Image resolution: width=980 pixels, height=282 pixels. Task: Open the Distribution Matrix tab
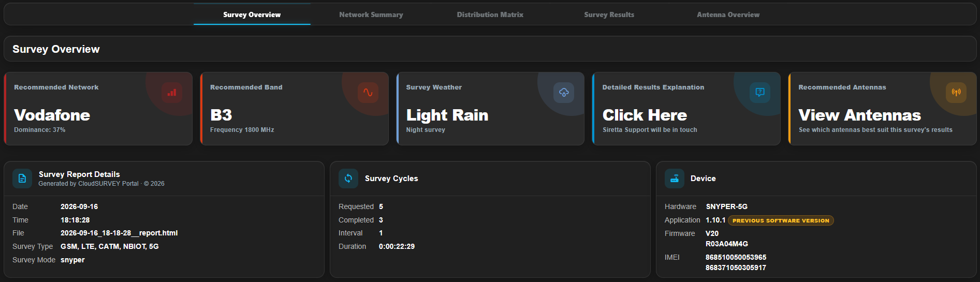pyautogui.click(x=490, y=14)
